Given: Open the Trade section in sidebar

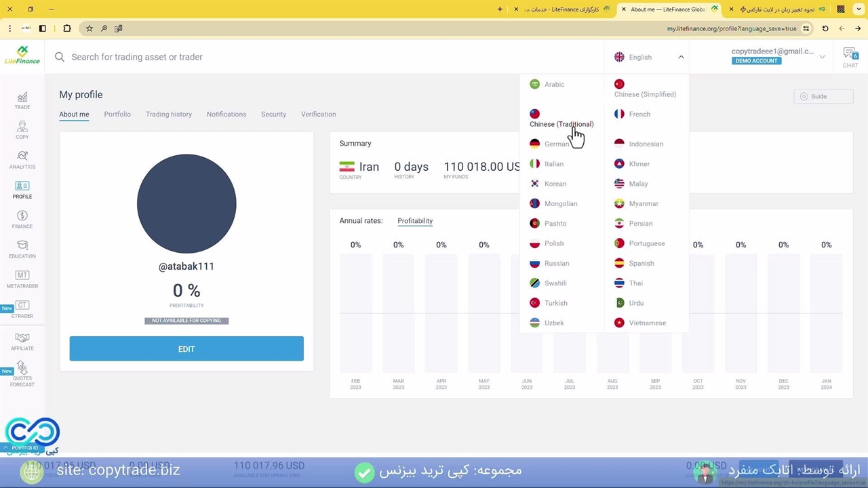Looking at the screenshot, I should 22,100.
